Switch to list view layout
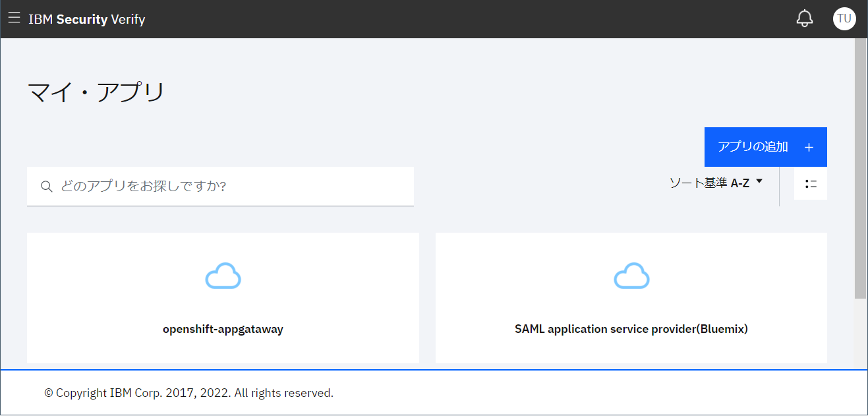 (811, 184)
